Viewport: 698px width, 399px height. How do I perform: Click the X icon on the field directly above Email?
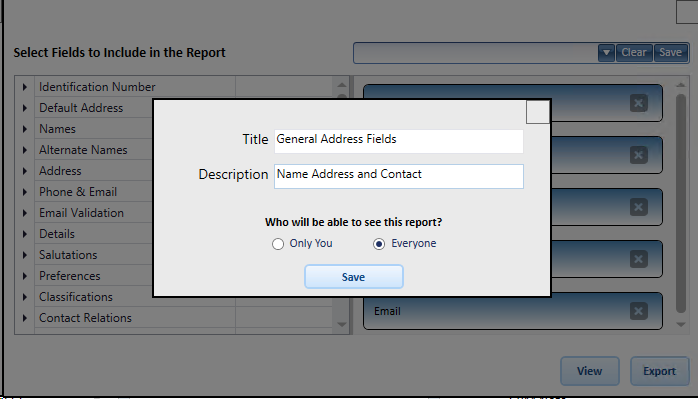click(x=638, y=259)
